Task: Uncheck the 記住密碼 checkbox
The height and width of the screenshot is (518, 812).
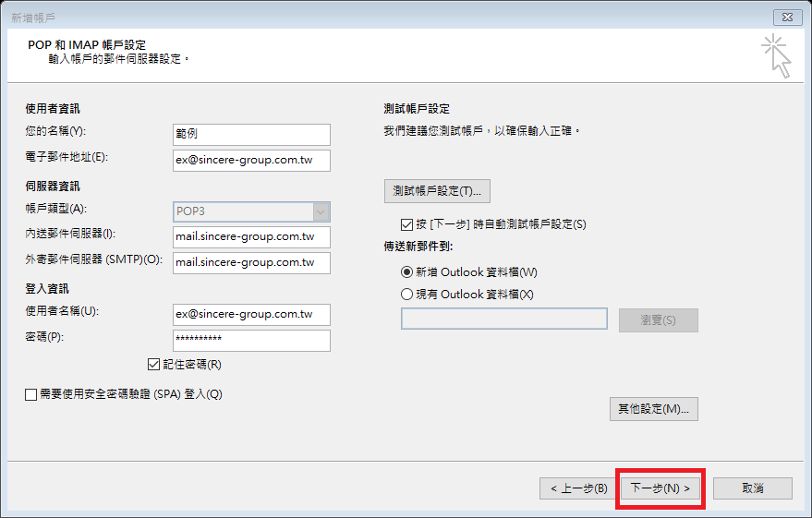Action: pyautogui.click(x=153, y=365)
